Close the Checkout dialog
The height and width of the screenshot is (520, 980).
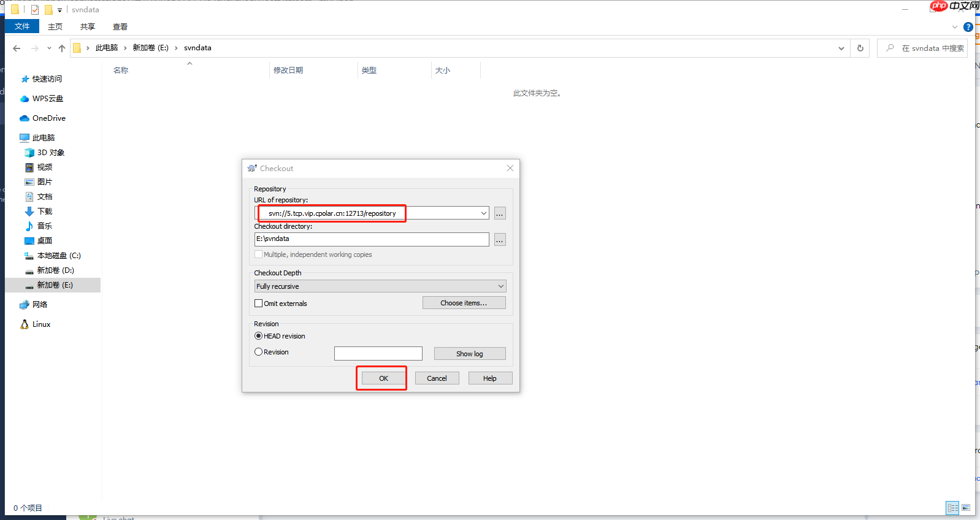coord(510,168)
